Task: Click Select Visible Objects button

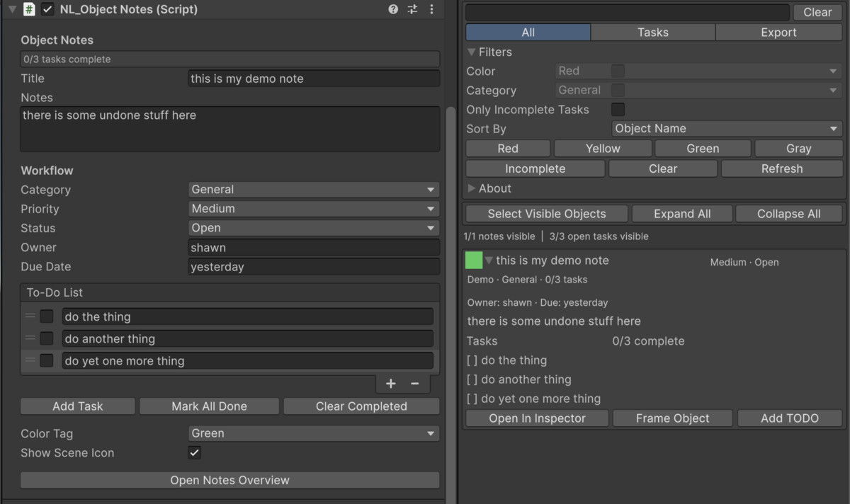Action: pos(547,214)
